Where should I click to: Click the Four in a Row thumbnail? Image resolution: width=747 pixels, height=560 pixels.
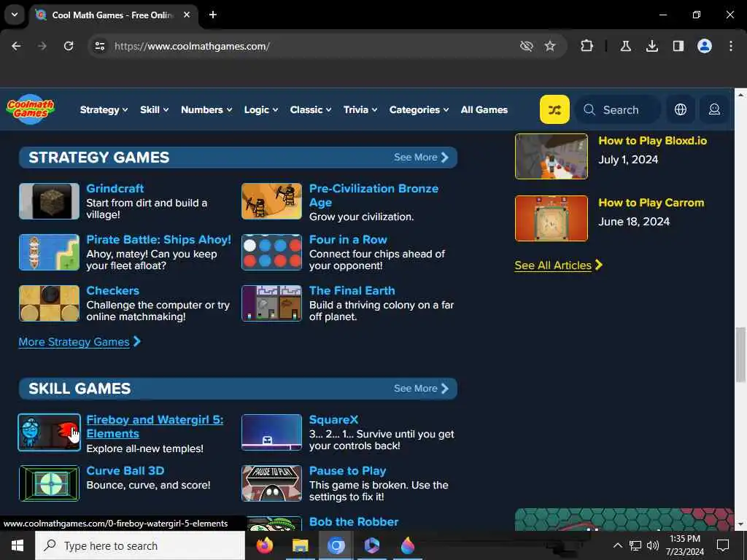point(271,252)
